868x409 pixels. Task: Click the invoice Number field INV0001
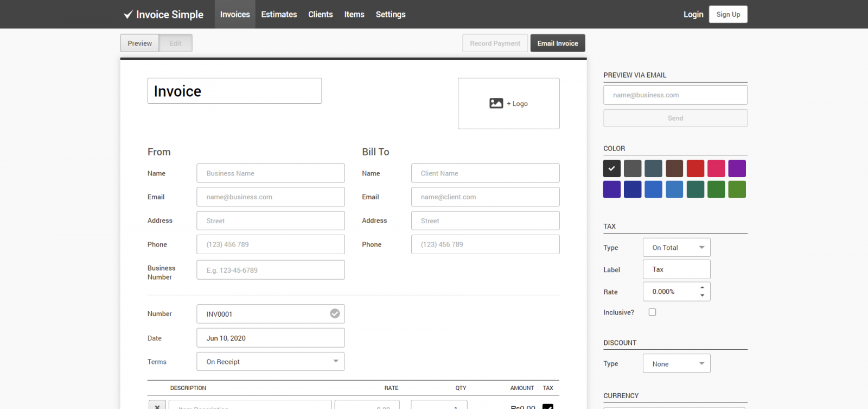click(x=271, y=314)
